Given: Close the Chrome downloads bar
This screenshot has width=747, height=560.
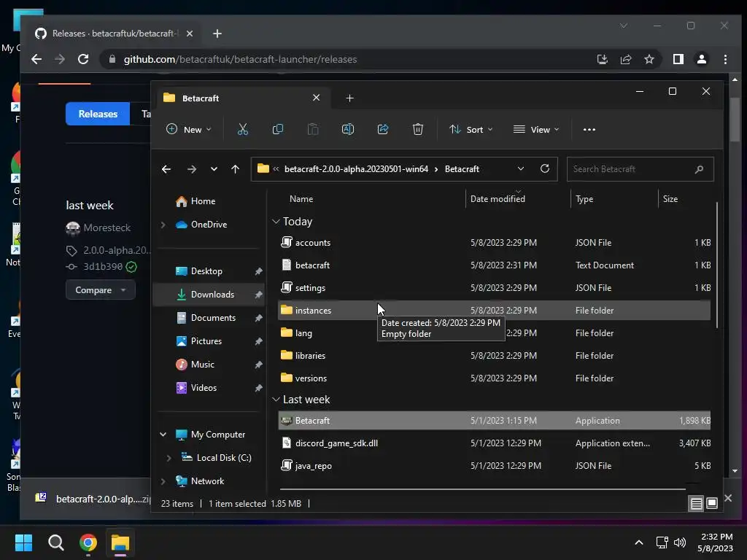Looking at the screenshot, I should (728, 498).
